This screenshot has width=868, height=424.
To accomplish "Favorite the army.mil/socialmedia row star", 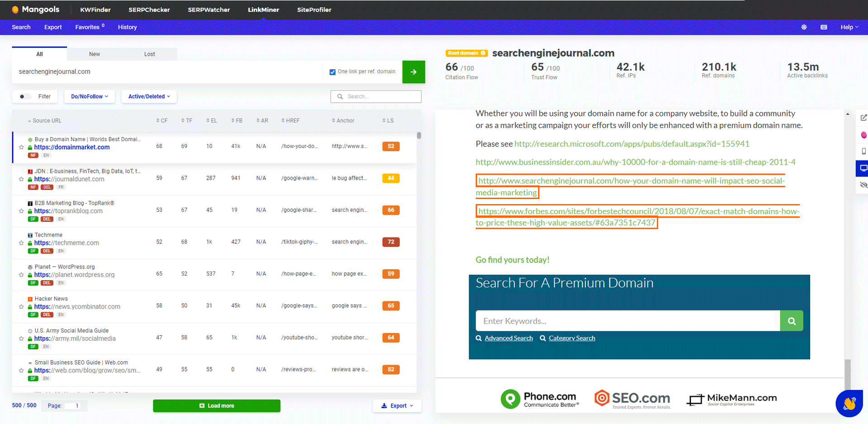I will click(x=21, y=338).
